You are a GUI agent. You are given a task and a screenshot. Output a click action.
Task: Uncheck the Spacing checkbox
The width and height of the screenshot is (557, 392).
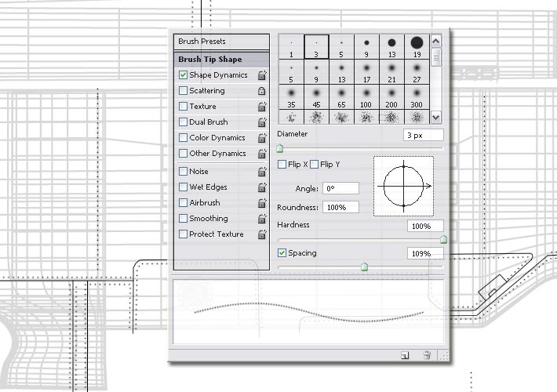pyautogui.click(x=282, y=252)
